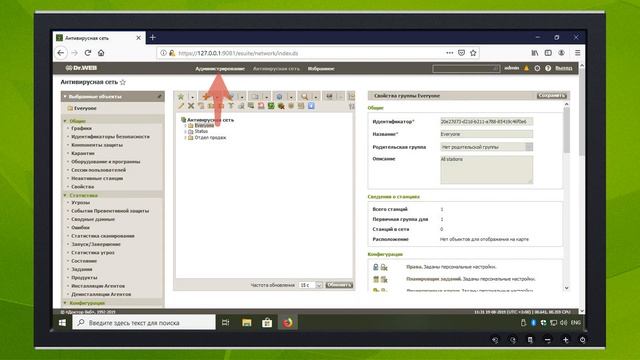This screenshot has height=360, width=640.
Task: Click the round icon between the bell and help icons
Action: pos(537,68)
